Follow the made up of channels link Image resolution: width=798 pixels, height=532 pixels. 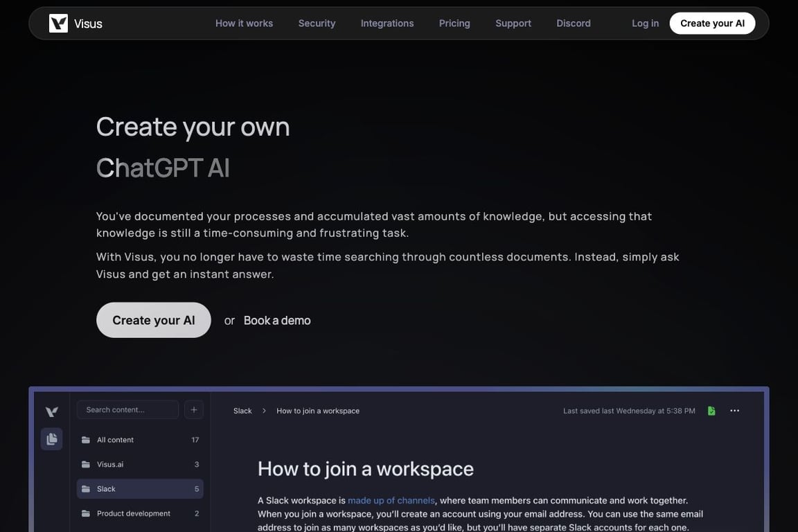tap(391, 500)
